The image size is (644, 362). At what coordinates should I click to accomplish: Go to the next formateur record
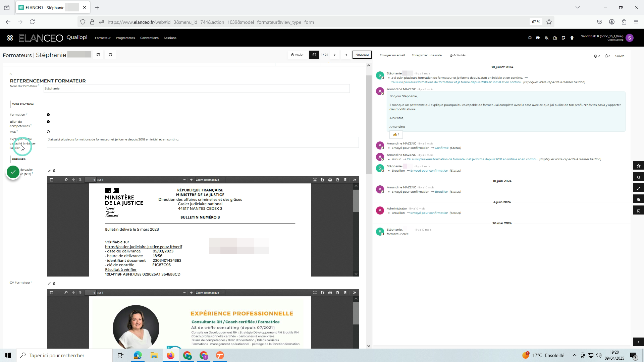(x=346, y=55)
